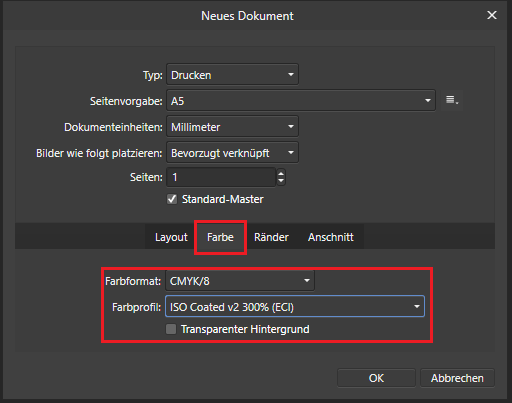Click into the Seiten number field
The image size is (512, 403).
coord(221,177)
